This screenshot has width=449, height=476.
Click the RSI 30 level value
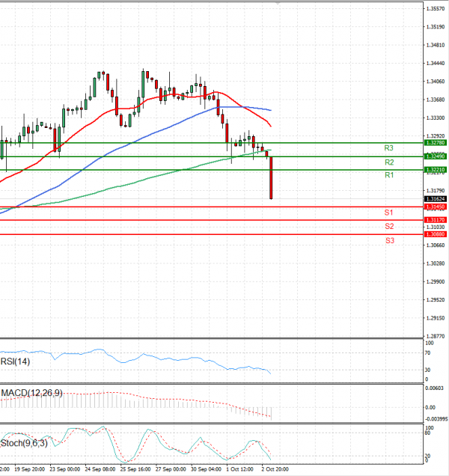click(427, 370)
